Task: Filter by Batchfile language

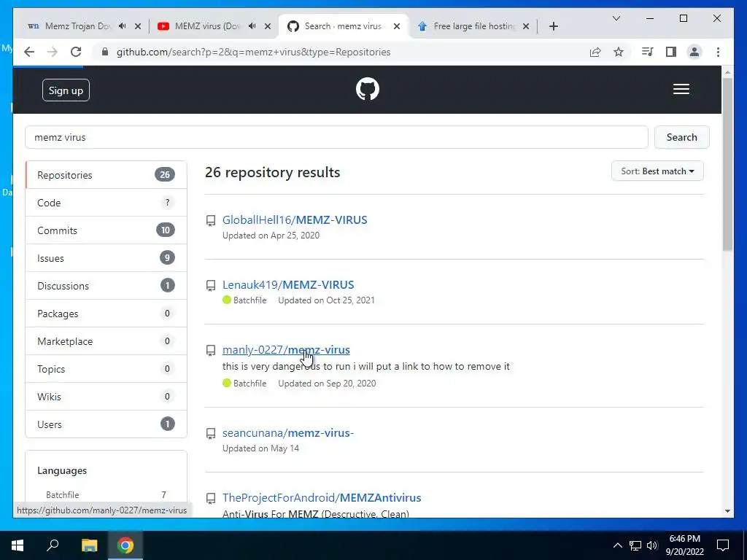Action: (106, 495)
